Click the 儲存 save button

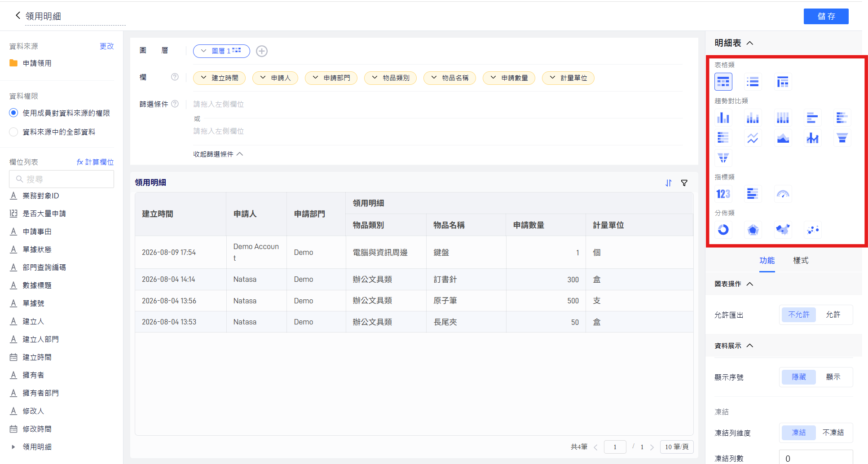pyautogui.click(x=826, y=16)
